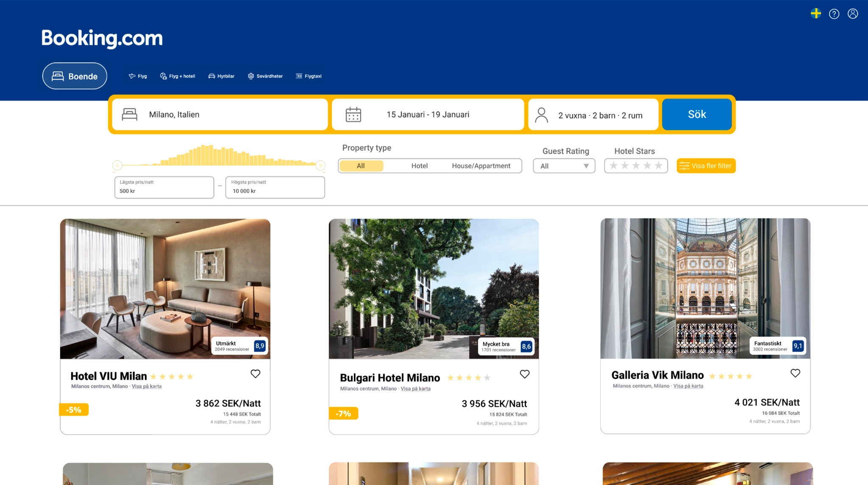Click the 8,6 rating badge on Bulgari Hotel
This screenshot has width=868, height=485.
[526, 346]
